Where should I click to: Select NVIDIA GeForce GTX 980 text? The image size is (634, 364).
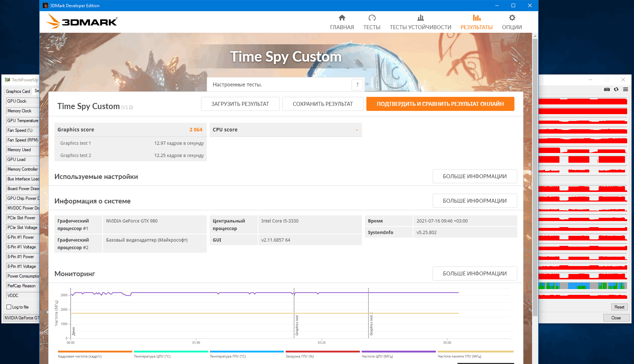point(132,221)
